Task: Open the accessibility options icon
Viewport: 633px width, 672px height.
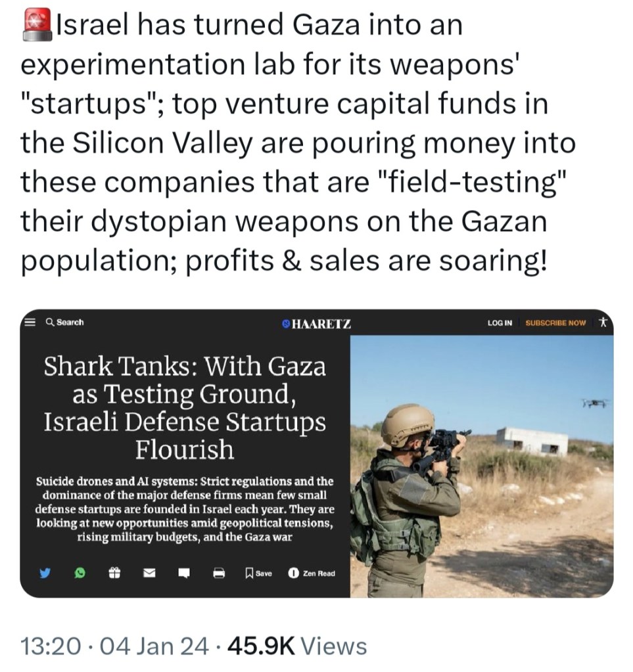Action: pyautogui.click(x=603, y=323)
